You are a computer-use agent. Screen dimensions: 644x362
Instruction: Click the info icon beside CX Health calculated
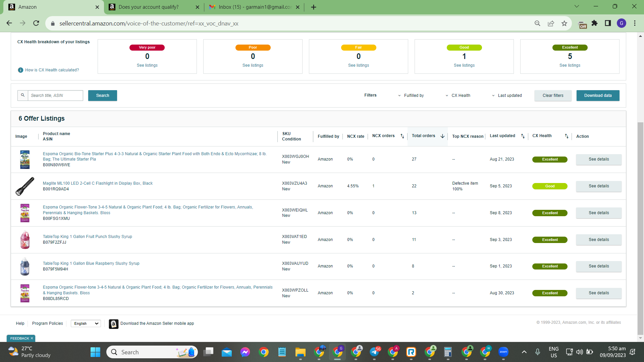[20, 70]
